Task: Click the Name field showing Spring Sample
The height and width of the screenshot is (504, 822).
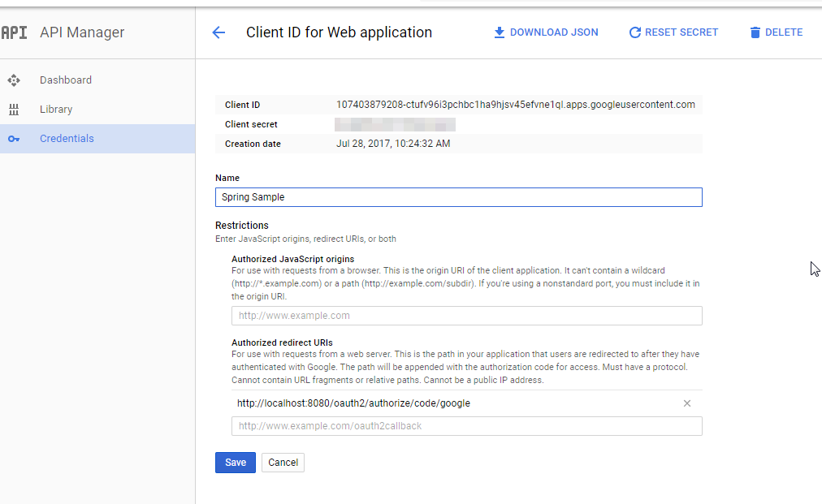Action: [x=458, y=196]
